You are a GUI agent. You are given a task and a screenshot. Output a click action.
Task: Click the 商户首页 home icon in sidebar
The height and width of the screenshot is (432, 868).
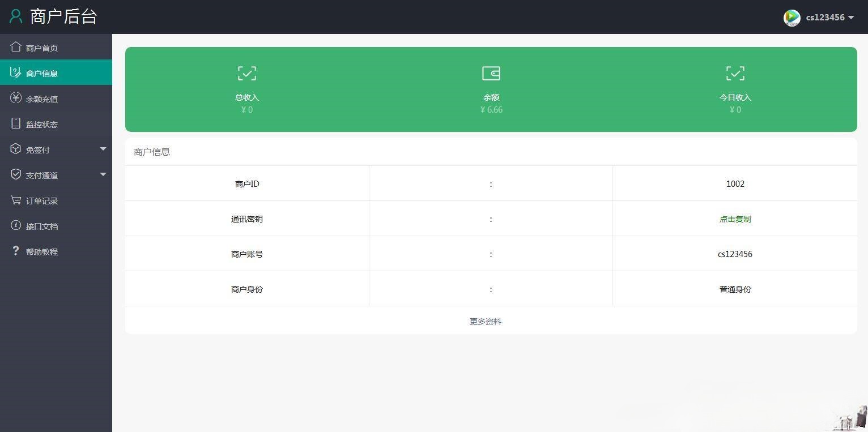coord(16,48)
